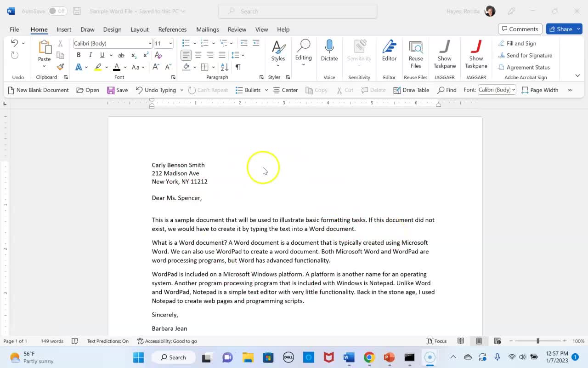Start Dictate with the microphone icon
The image size is (588, 368).
pos(329,51)
